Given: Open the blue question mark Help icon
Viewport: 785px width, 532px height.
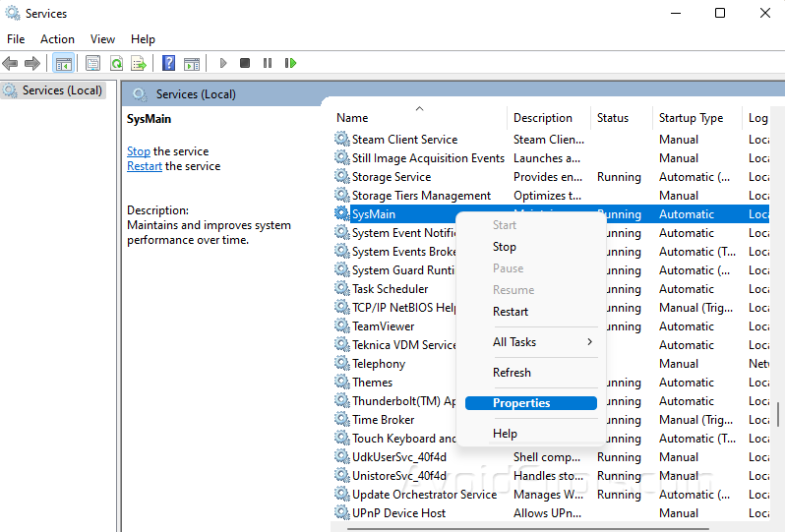Looking at the screenshot, I should (x=168, y=63).
